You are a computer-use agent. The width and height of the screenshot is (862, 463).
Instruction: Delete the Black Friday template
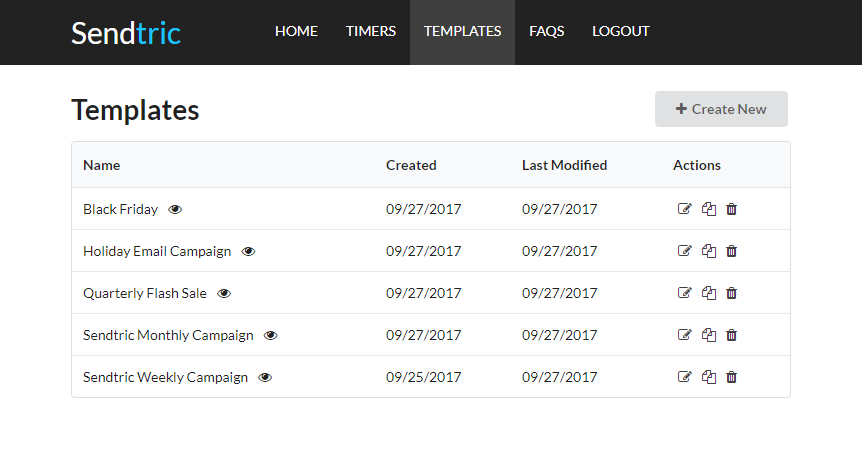732,209
